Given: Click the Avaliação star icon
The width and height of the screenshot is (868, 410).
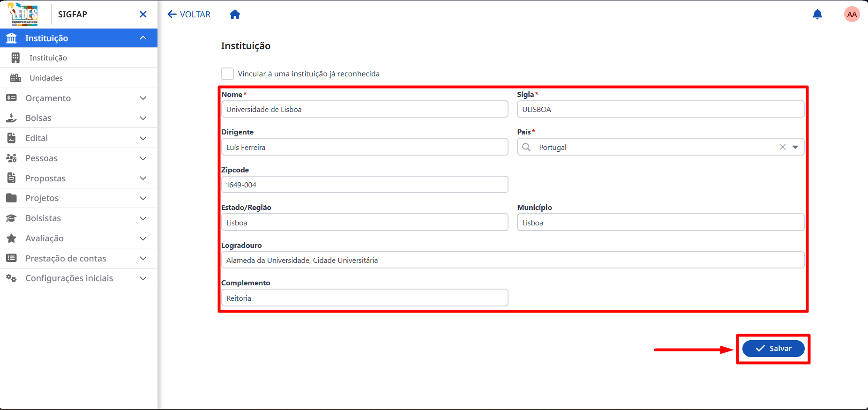Looking at the screenshot, I should tap(12, 239).
